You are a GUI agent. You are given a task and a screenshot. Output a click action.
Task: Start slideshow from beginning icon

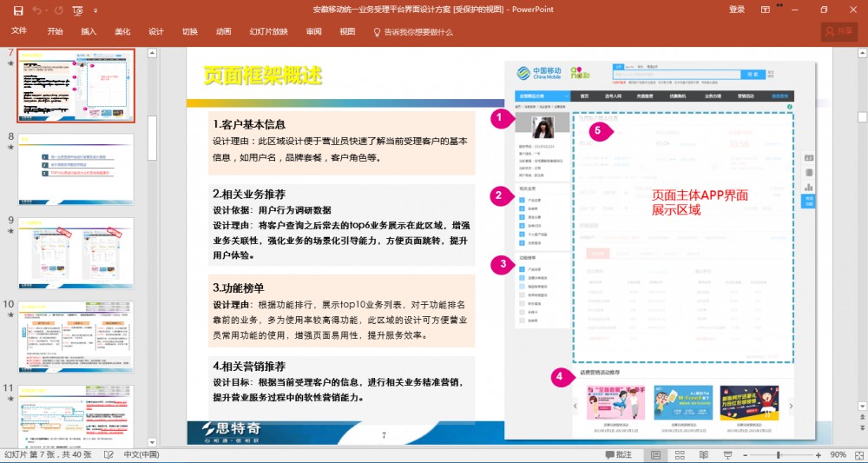pyautogui.click(x=78, y=10)
